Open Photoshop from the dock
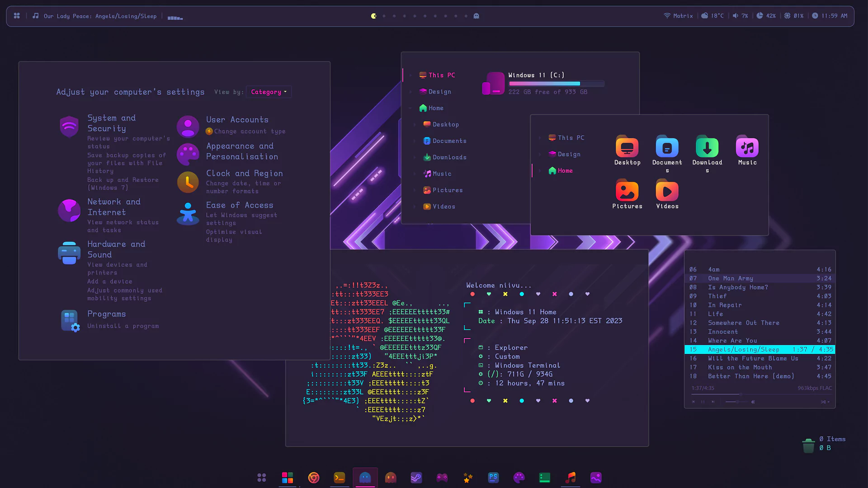Image resolution: width=868 pixels, height=488 pixels. coord(493,478)
